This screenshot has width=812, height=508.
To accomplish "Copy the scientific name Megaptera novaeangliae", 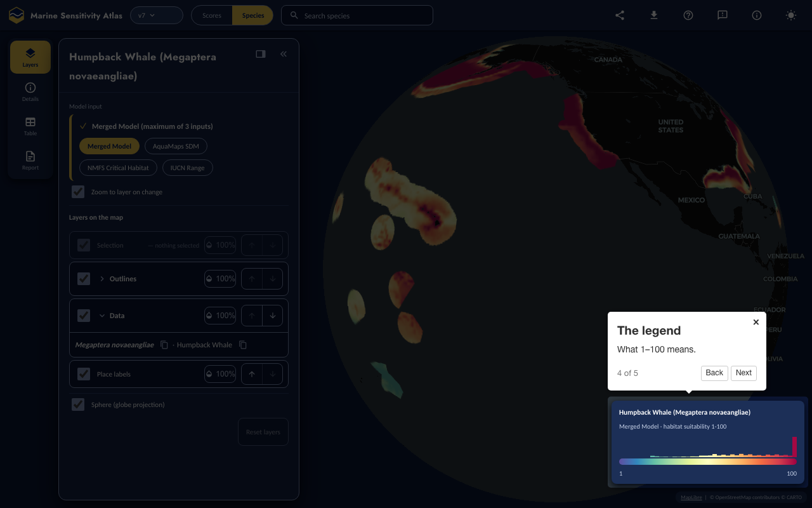I will (x=164, y=345).
